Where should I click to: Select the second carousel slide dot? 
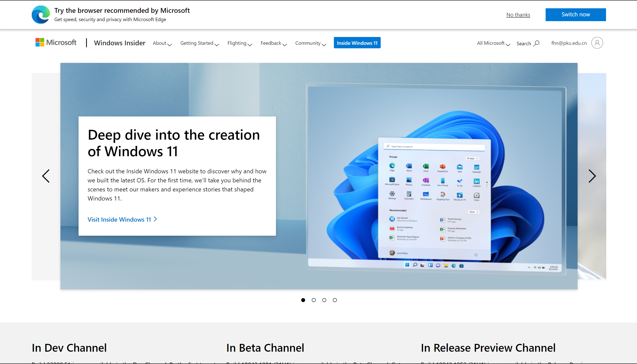(314, 300)
